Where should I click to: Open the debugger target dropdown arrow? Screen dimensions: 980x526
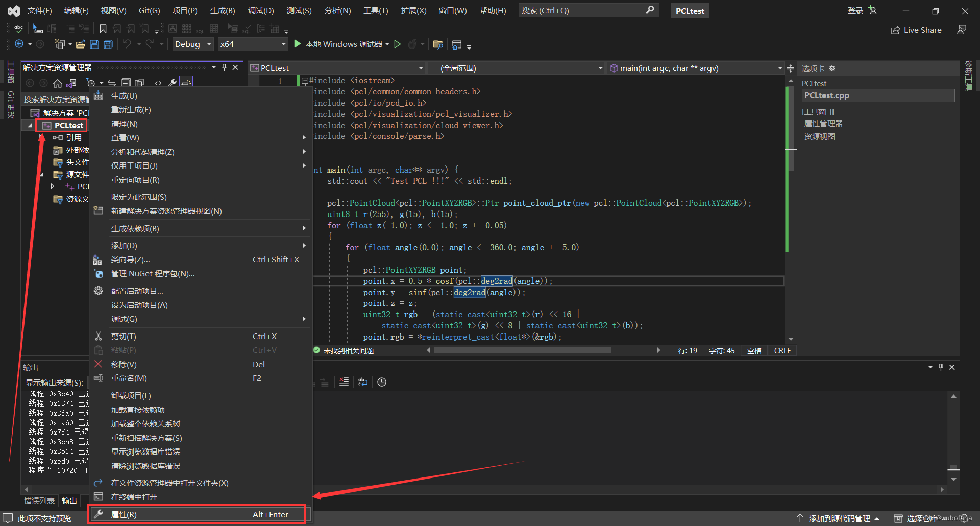(x=387, y=44)
